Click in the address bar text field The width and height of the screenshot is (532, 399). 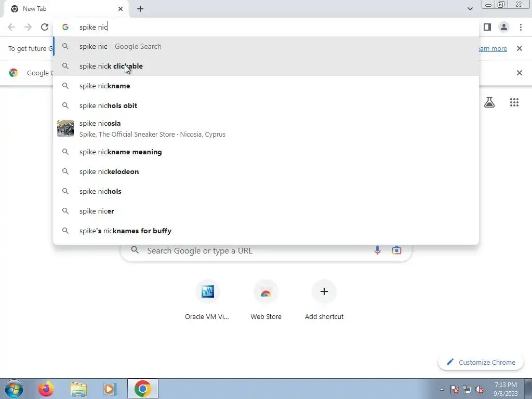coord(266,27)
